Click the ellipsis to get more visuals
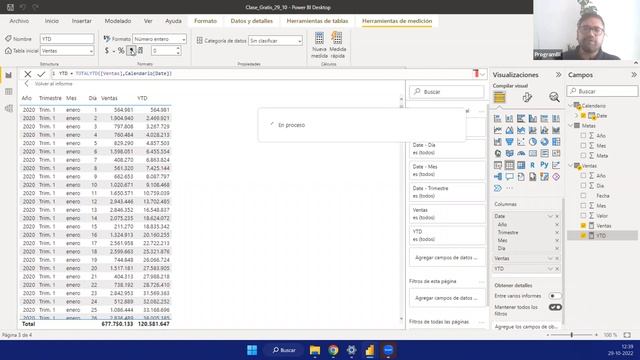 tap(509, 188)
